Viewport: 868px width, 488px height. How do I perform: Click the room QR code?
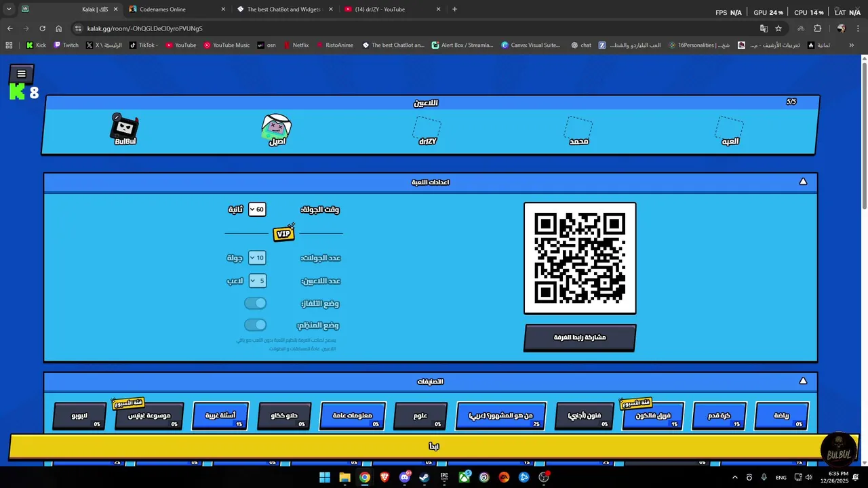point(580,258)
